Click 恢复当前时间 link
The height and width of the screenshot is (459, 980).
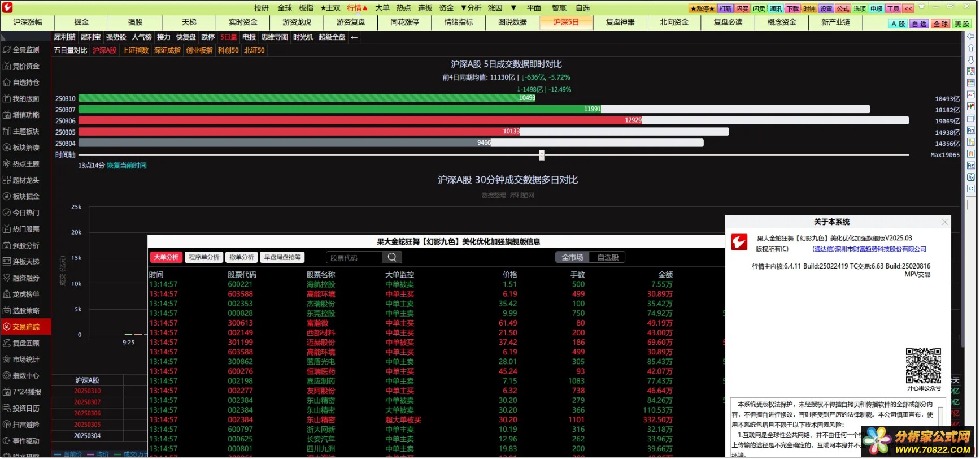127,166
